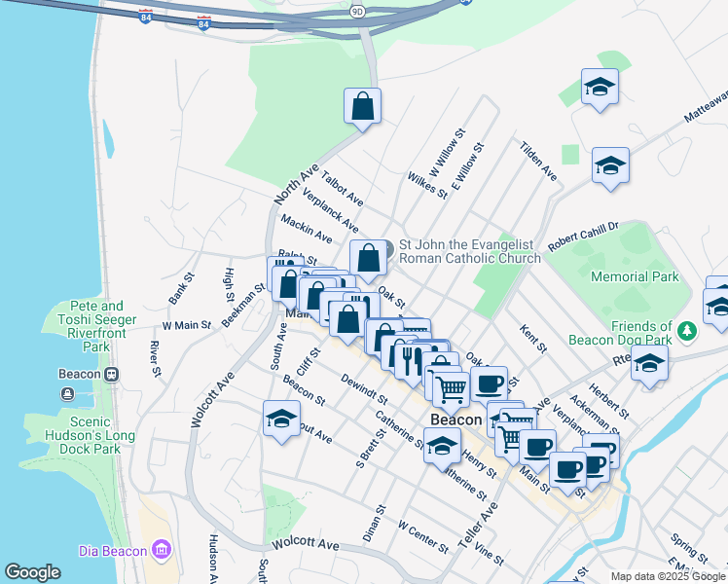Click the North Ave street label
Screen dimensions: 728x584
pos(296,184)
